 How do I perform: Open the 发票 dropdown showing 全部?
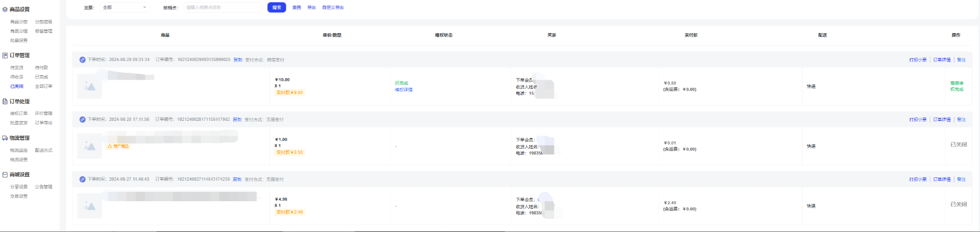click(125, 7)
